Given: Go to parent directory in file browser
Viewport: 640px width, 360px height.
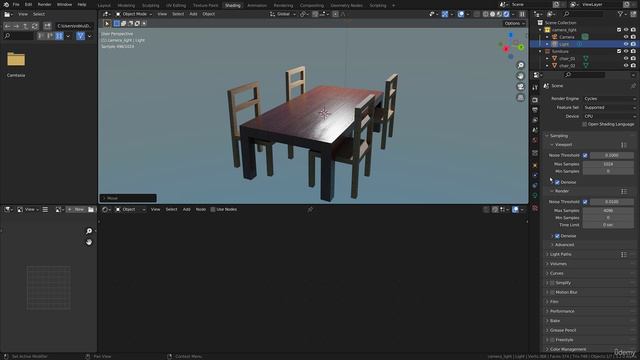Looking at the screenshot, I should coord(25,26).
